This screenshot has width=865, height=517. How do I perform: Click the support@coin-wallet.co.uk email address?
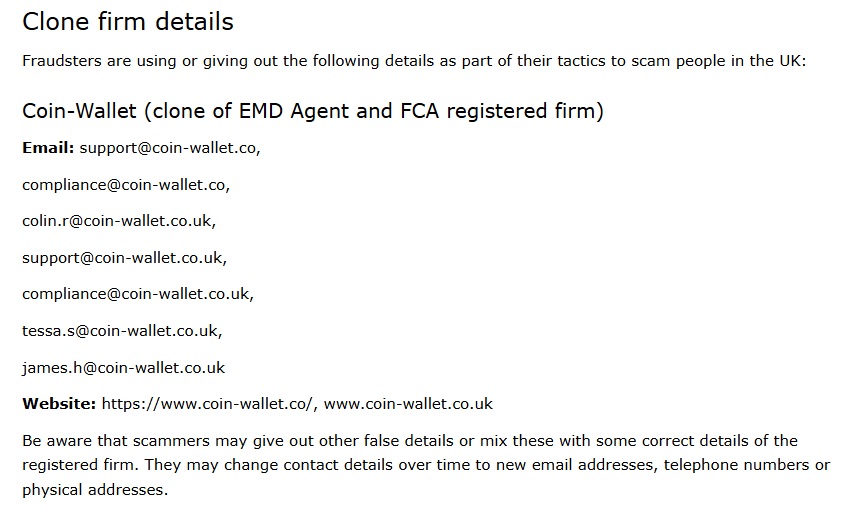click(x=123, y=257)
